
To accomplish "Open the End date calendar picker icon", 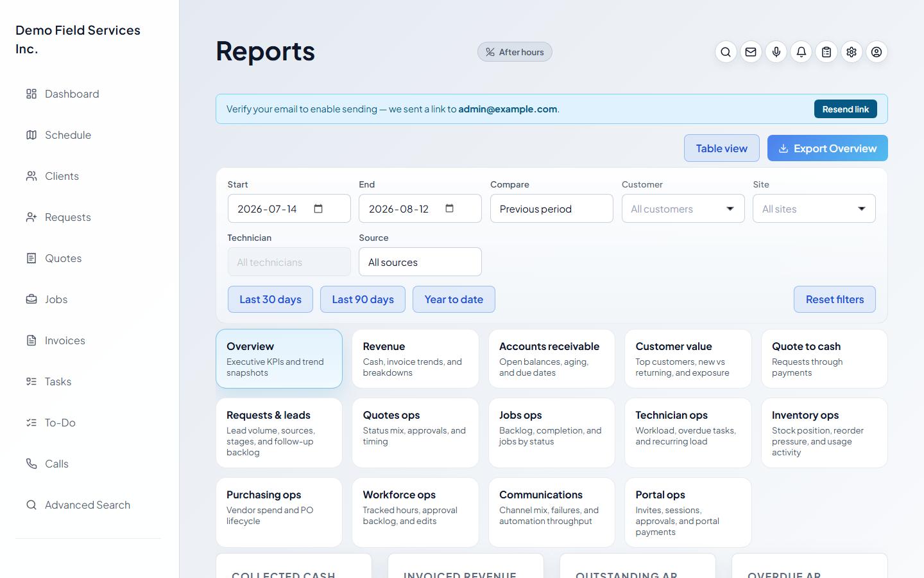I will click(450, 209).
